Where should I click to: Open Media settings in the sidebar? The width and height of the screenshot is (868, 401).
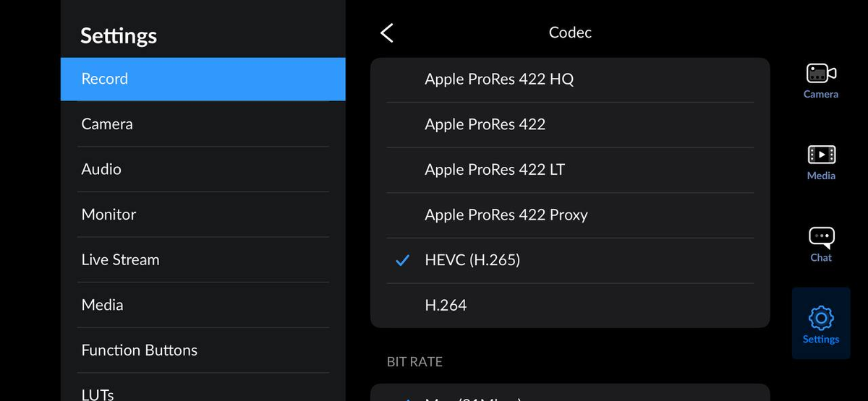point(203,305)
